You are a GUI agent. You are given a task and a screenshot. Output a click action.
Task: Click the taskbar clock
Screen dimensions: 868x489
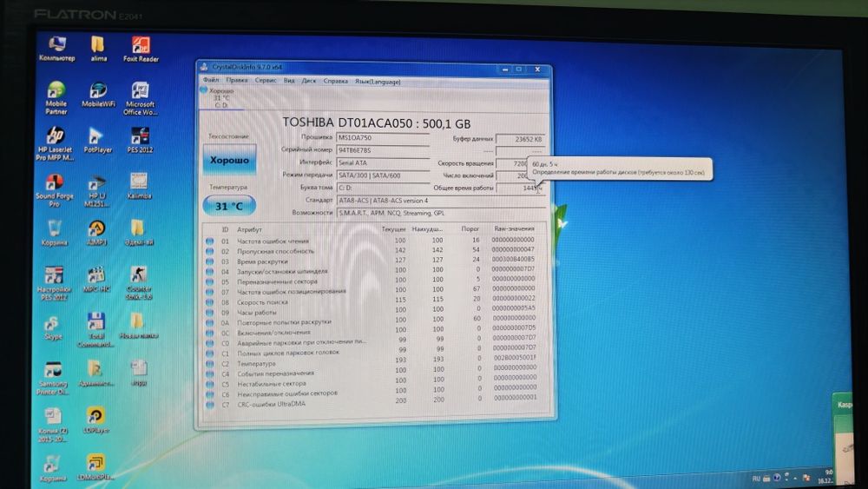(x=828, y=477)
